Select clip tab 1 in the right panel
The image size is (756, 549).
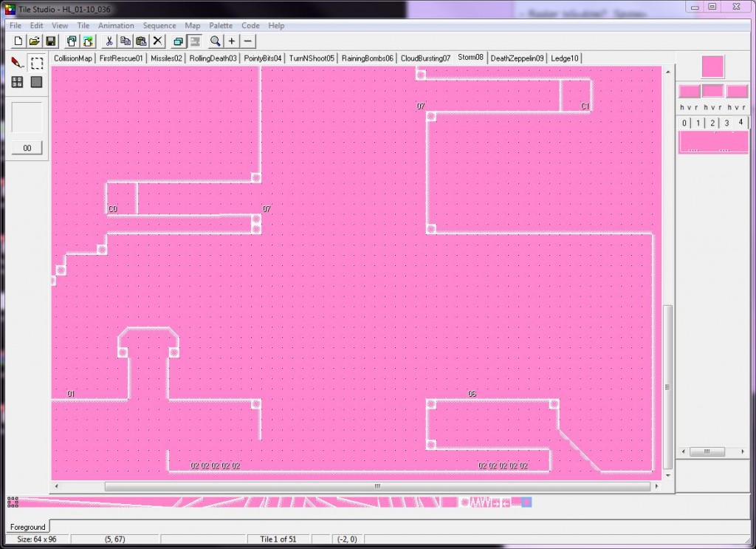(x=698, y=123)
